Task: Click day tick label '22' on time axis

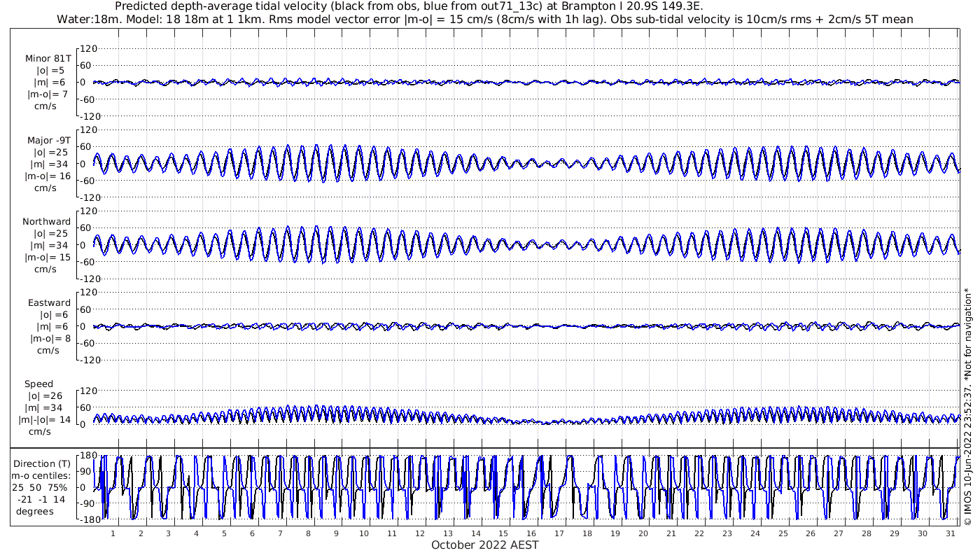Action: pyautogui.click(x=699, y=533)
